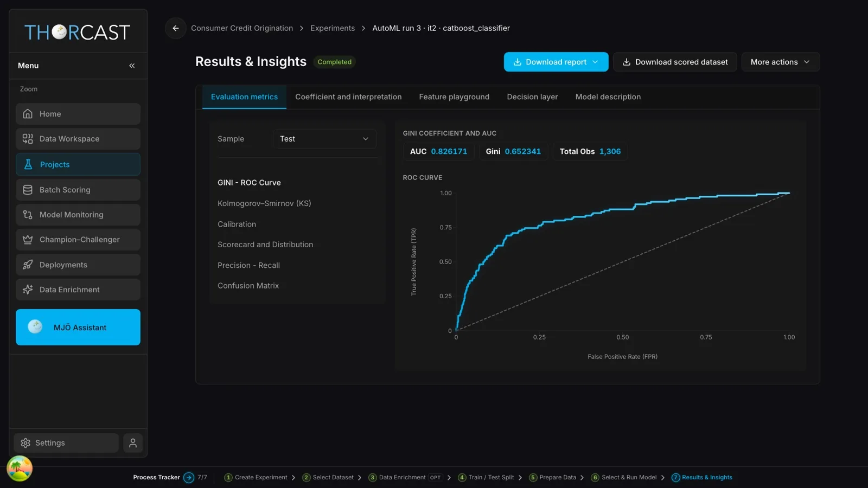The height and width of the screenshot is (488, 868).
Task: Click Process Tracker arrow circle icon
Action: [189, 478]
